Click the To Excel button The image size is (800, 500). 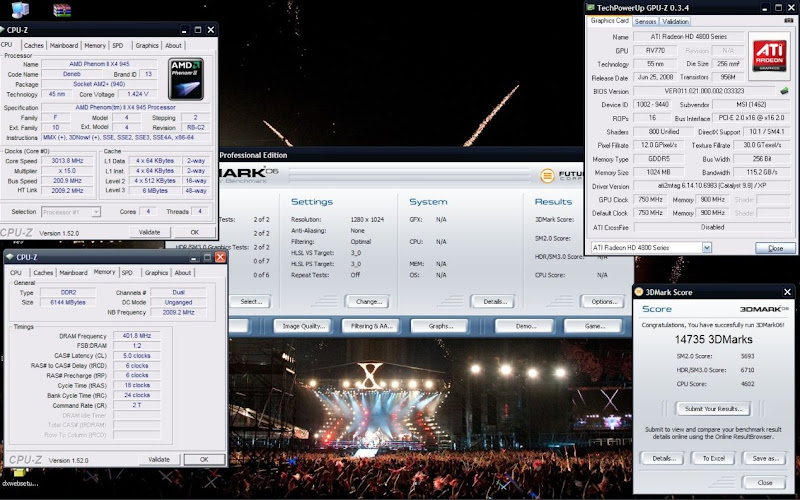pyautogui.click(x=714, y=458)
